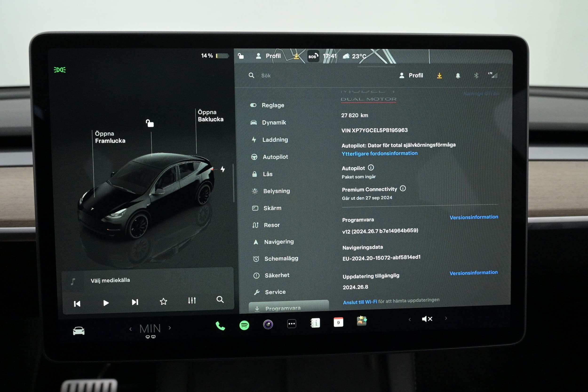Tap the SOS icon in status bar
The height and width of the screenshot is (392, 588).
point(313,56)
